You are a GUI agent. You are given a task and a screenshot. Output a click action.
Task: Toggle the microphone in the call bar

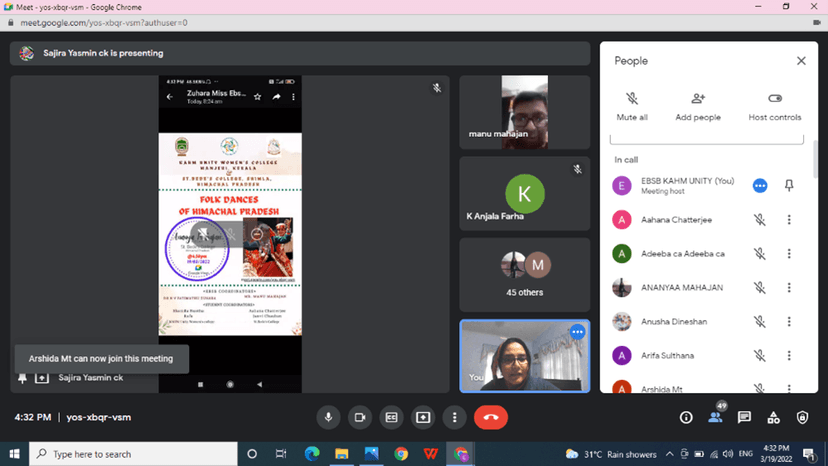tap(327, 417)
